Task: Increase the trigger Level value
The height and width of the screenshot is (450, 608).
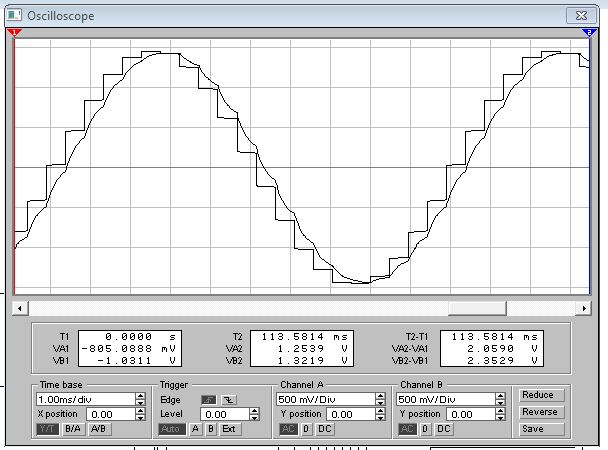Action: click(254, 411)
